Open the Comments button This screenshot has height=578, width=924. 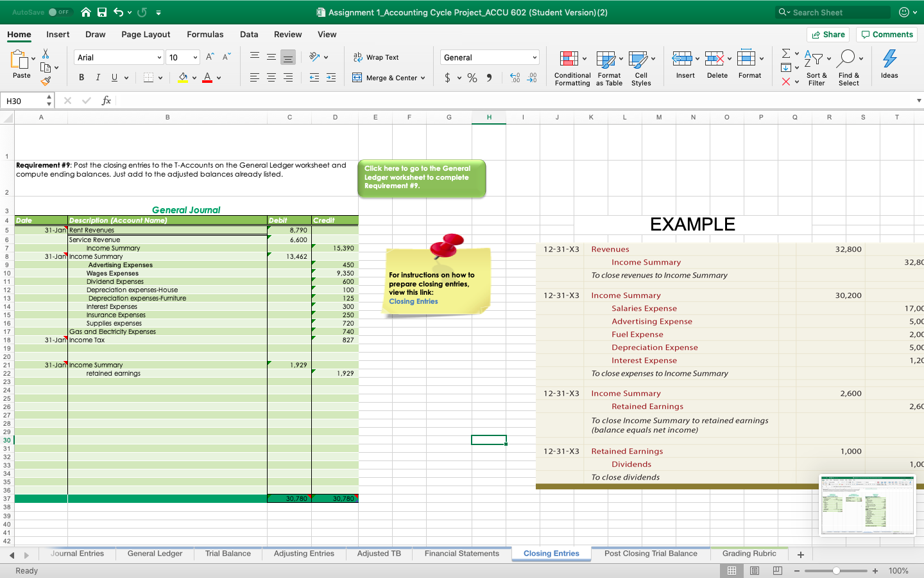tap(887, 35)
